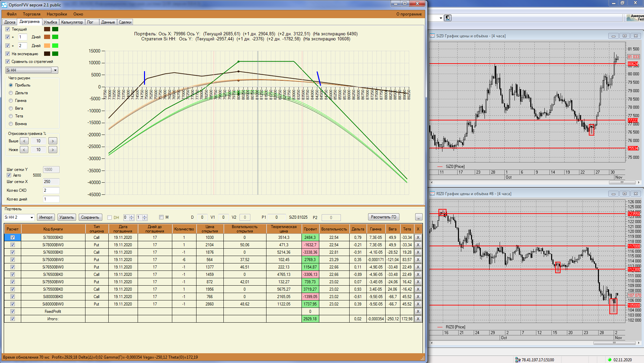The width and height of the screenshot is (644, 363).
Task: Remove the Si75000BW0 row with X
Action: (x=418, y=260)
